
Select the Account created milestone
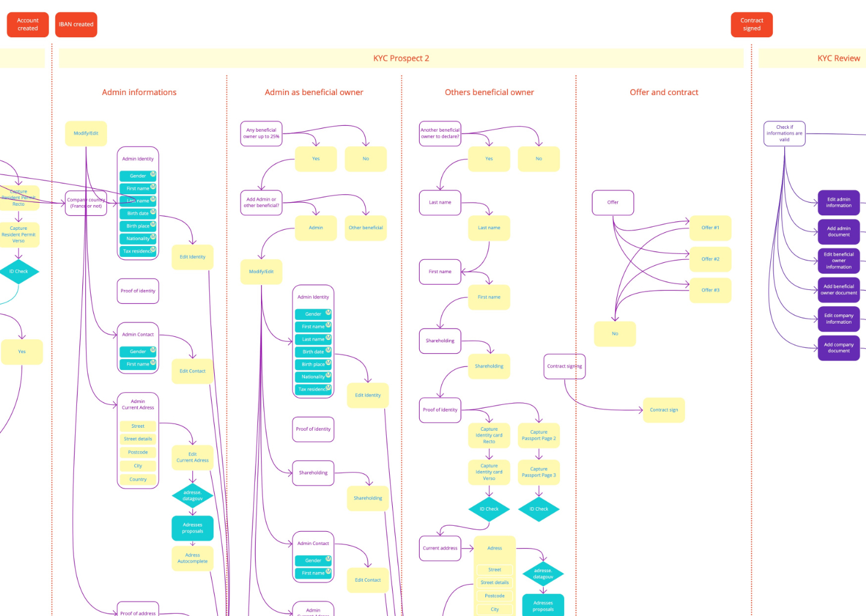pyautogui.click(x=28, y=25)
